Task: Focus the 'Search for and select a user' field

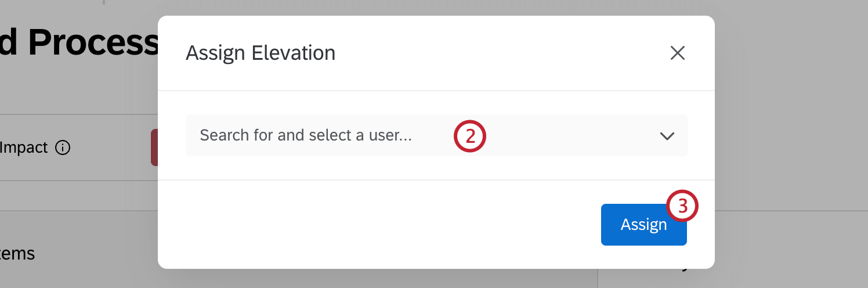Action: 306,136
